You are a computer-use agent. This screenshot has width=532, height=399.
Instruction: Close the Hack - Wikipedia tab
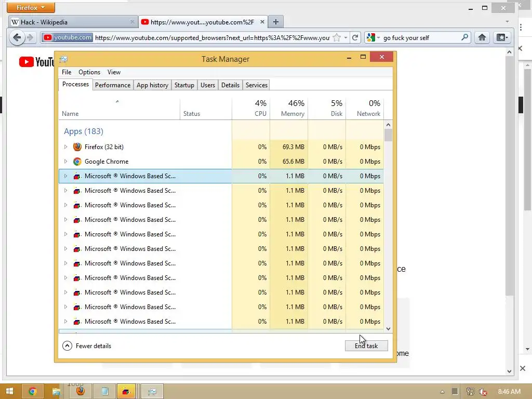(x=132, y=22)
